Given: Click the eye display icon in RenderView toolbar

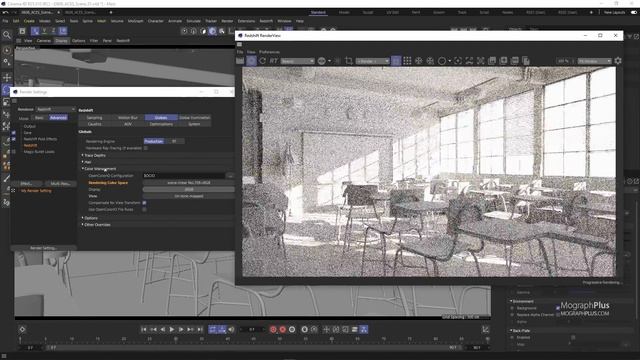Looking at the screenshot, I should (x=322, y=61).
